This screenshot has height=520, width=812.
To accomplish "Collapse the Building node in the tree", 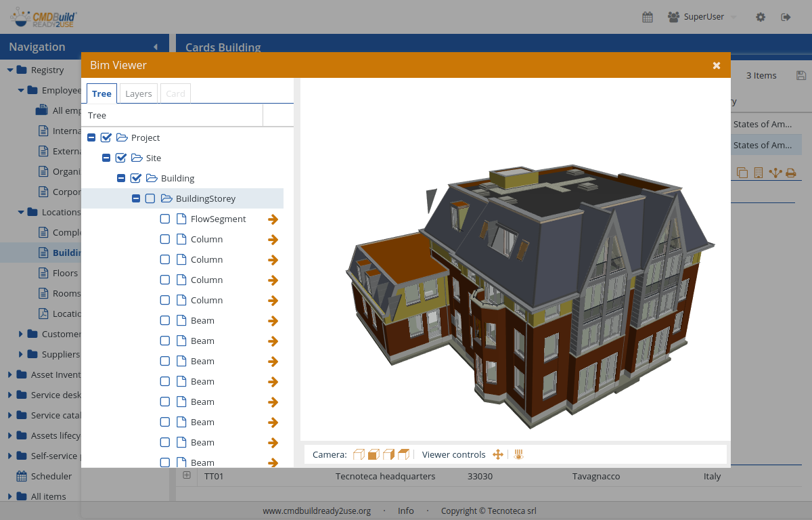I will (x=121, y=179).
